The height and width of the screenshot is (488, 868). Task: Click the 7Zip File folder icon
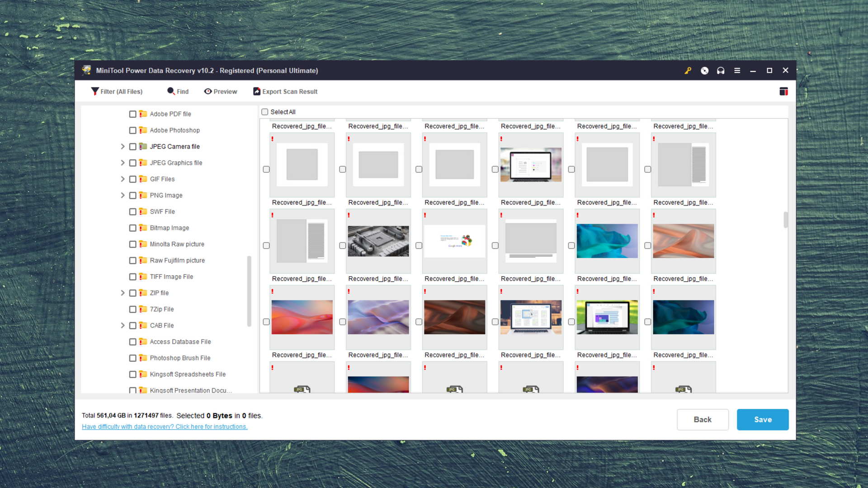(143, 309)
